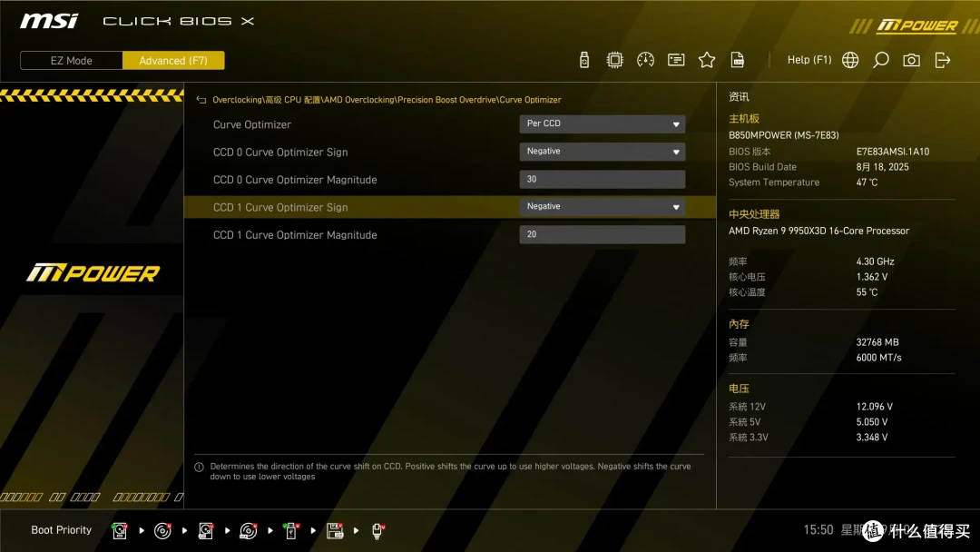Open Help (F1)
The image size is (980, 552).
click(809, 60)
